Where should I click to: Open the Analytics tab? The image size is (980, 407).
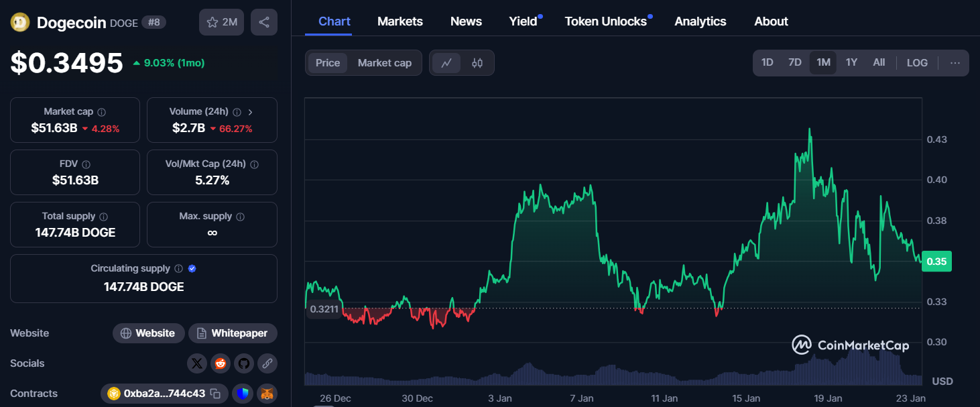pyautogui.click(x=700, y=21)
